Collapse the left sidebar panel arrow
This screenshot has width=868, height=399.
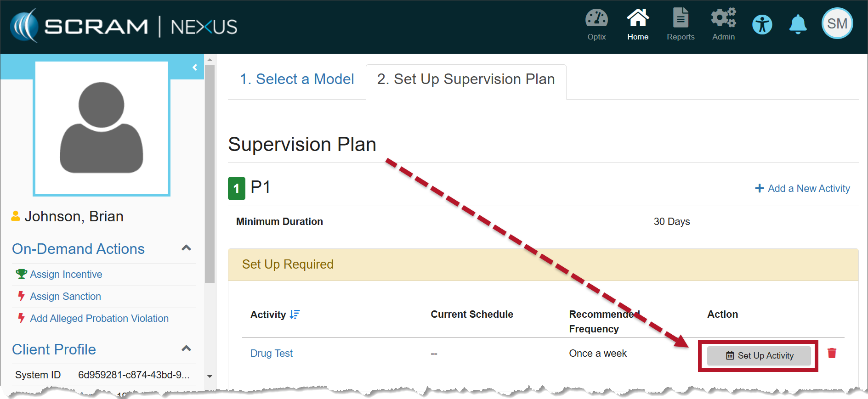(195, 67)
